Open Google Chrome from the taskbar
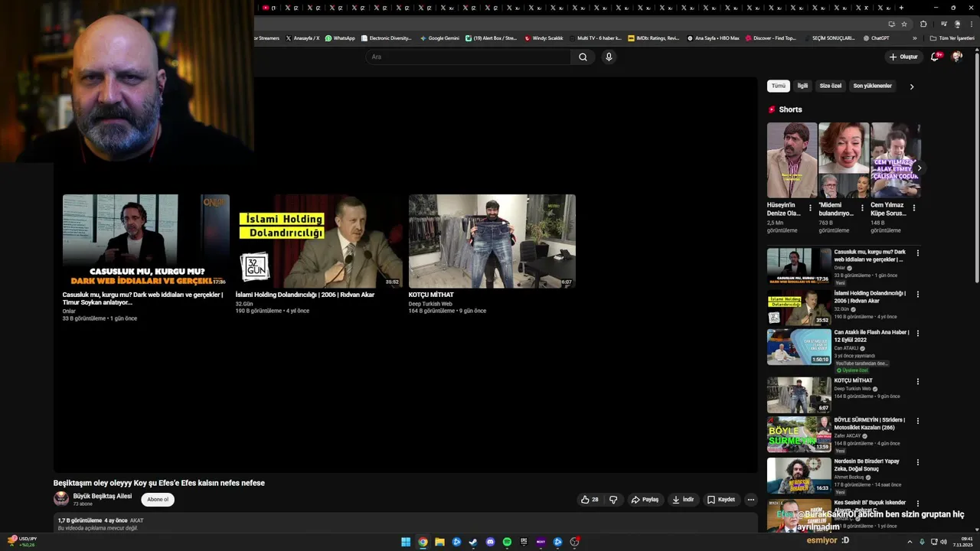 [x=423, y=542]
